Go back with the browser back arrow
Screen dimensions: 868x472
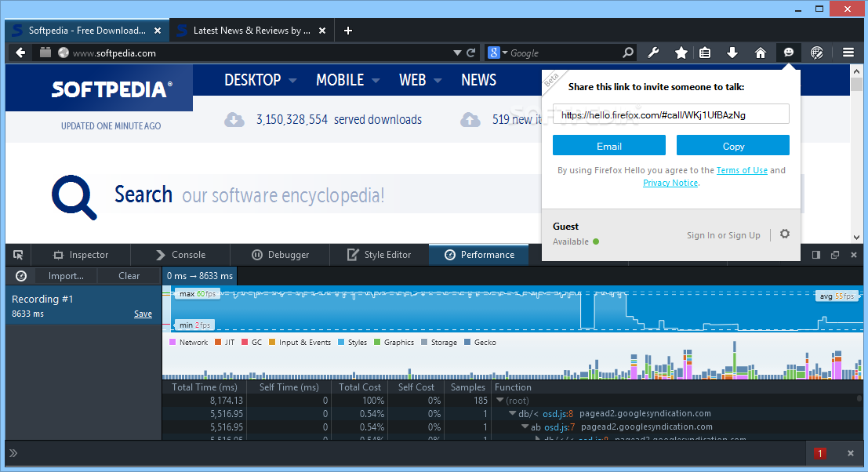point(20,53)
